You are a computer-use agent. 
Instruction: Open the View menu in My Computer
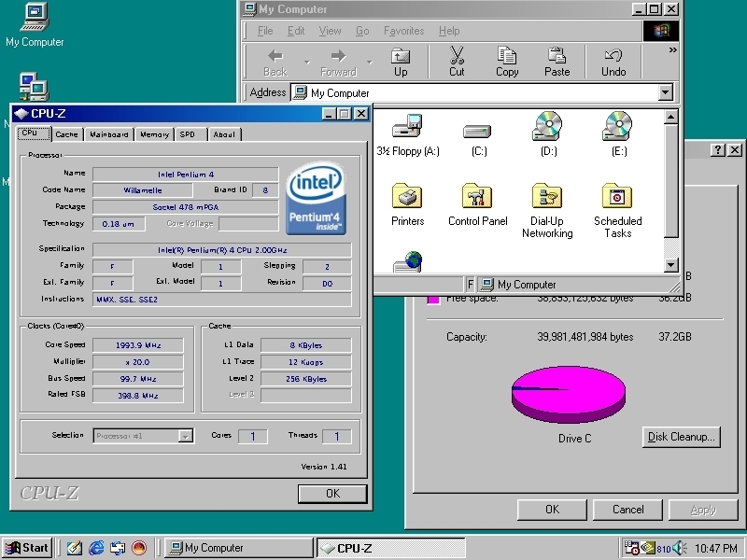click(x=330, y=31)
